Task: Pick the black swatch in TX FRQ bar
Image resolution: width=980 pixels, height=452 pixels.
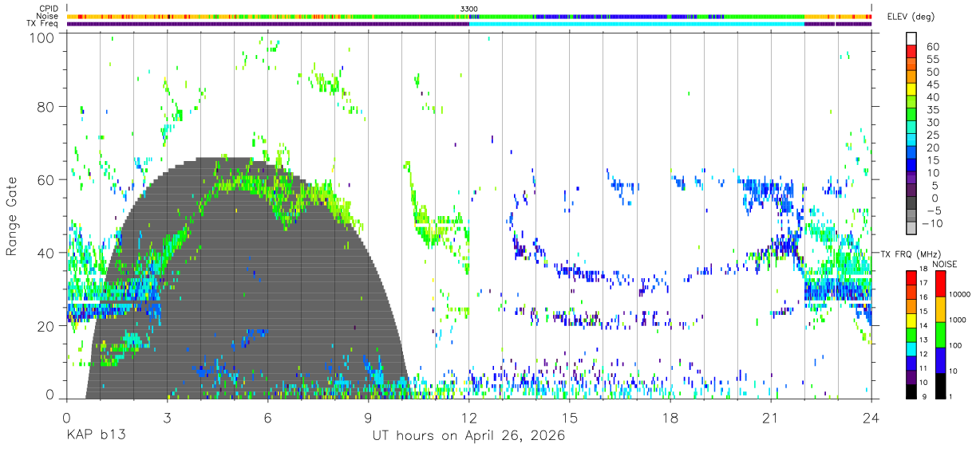Action: coord(911,391)
